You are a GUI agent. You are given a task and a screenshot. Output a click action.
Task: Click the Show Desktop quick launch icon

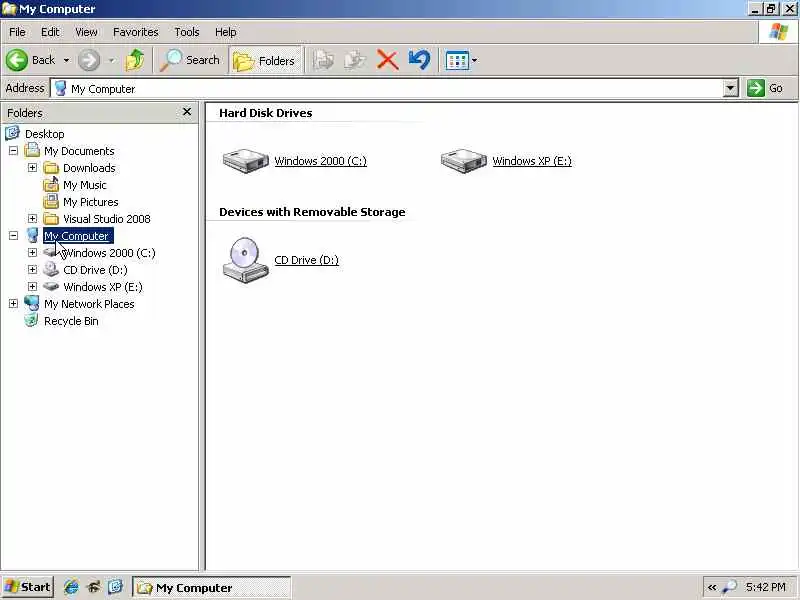pos(116,587)
